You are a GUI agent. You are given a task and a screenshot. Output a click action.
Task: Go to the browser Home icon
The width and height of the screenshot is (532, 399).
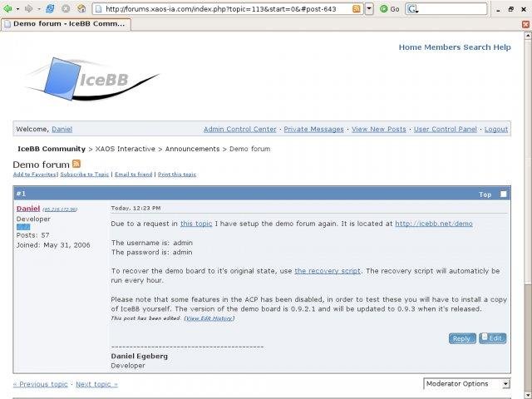81,8
